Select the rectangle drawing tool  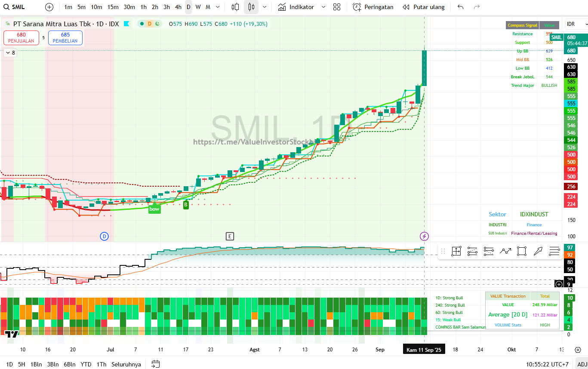522,251
